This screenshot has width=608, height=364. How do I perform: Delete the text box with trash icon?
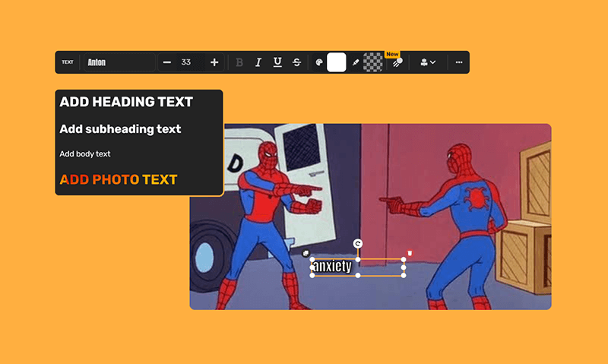pyautogui.click(x=410, y=253)
